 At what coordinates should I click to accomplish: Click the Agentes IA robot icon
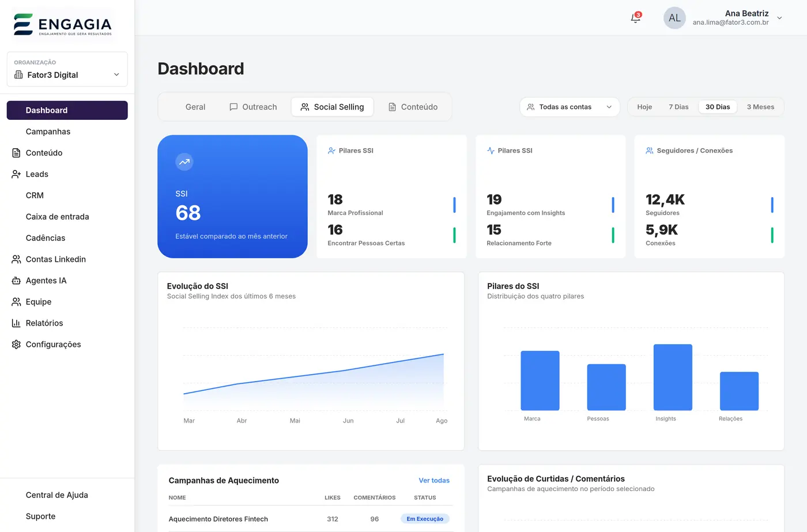click(16, 281)
